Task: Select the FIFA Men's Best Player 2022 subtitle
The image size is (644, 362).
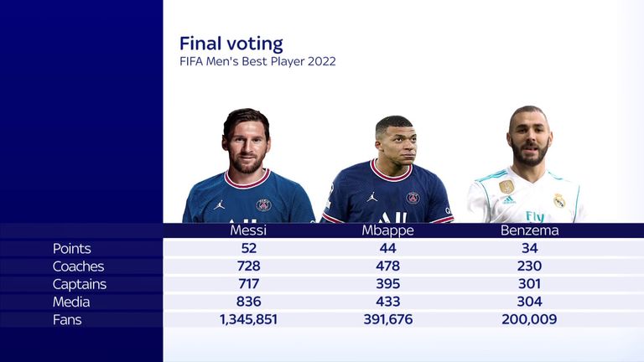Action: (x=257, y=61)
